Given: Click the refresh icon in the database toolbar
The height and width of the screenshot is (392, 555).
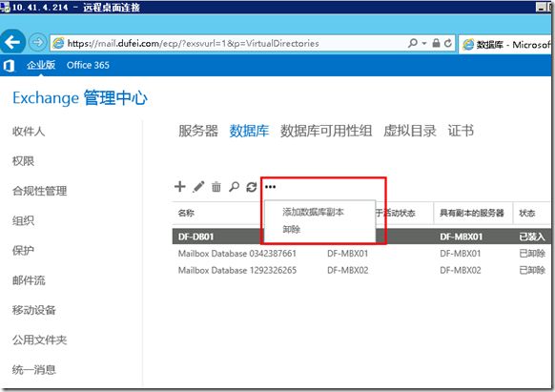Looking at the screenshot, I should pyautogui.click(x=252, y=187).
